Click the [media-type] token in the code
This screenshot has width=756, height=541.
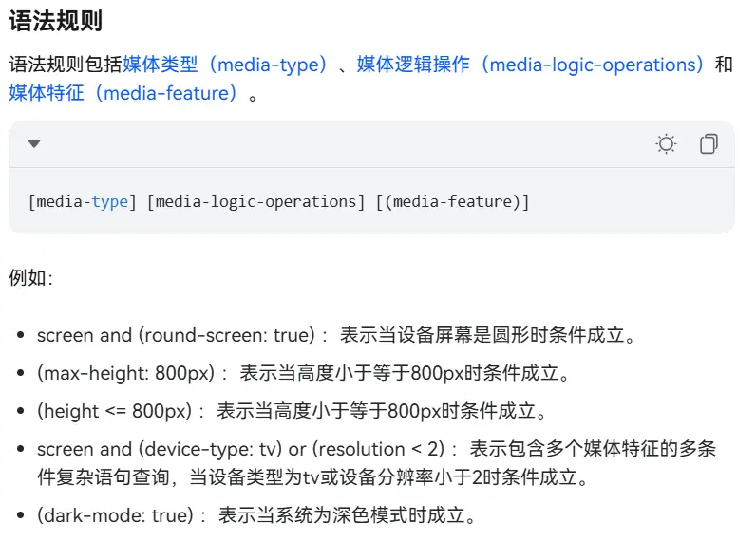pos(83,201)
